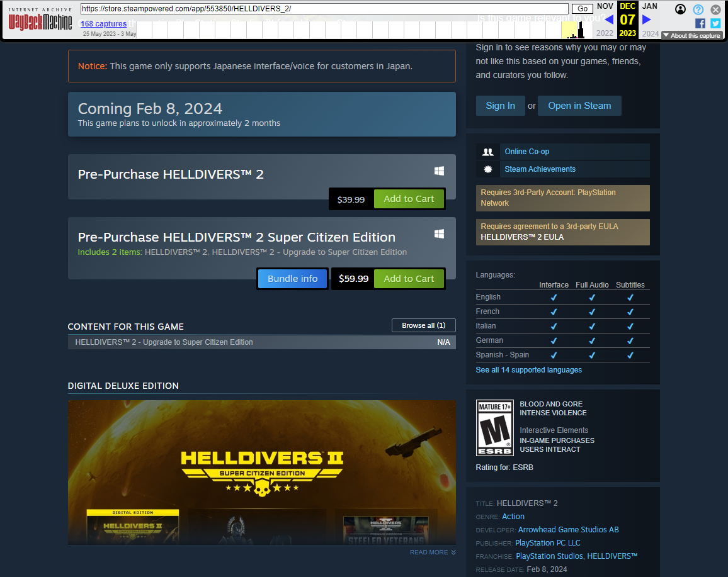Select 2022 year in timeline
The image size is (728, 577).
pyautogui.click(x=605, y=33)
